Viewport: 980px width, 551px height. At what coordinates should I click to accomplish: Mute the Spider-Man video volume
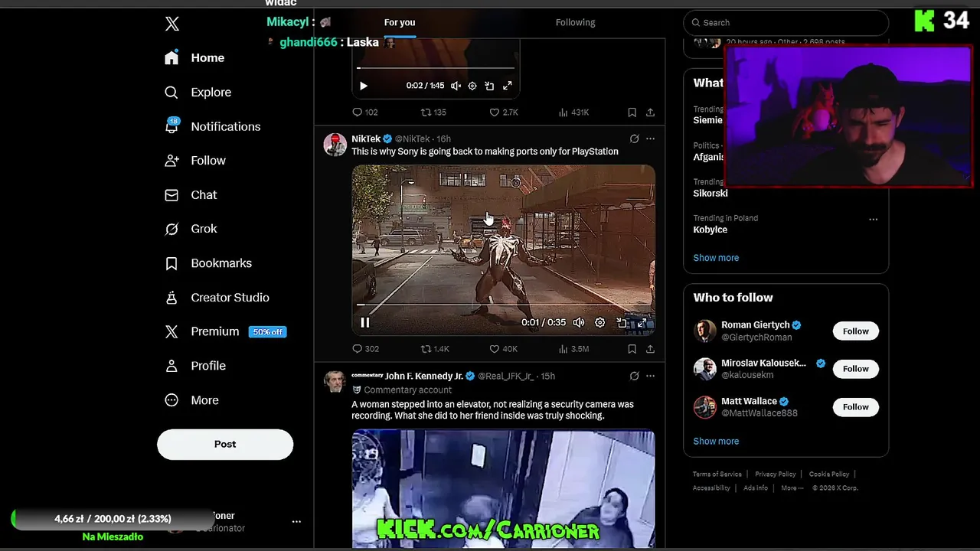click(579, 322)
